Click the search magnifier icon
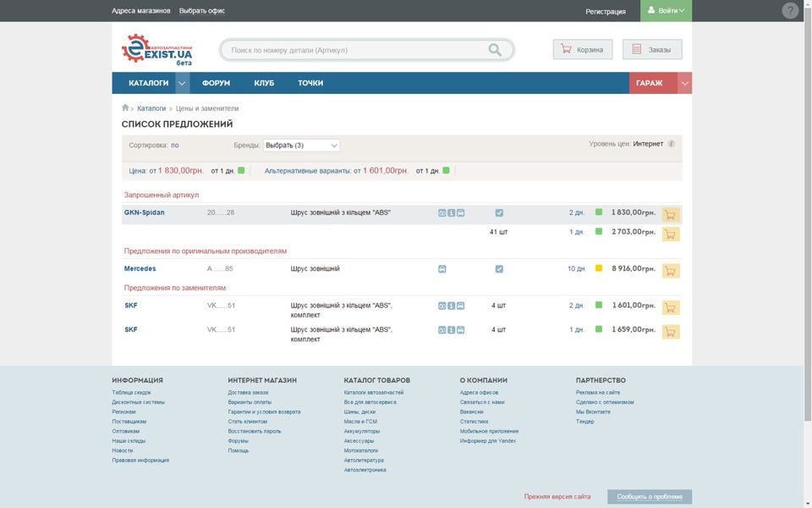 pos(495,50)
